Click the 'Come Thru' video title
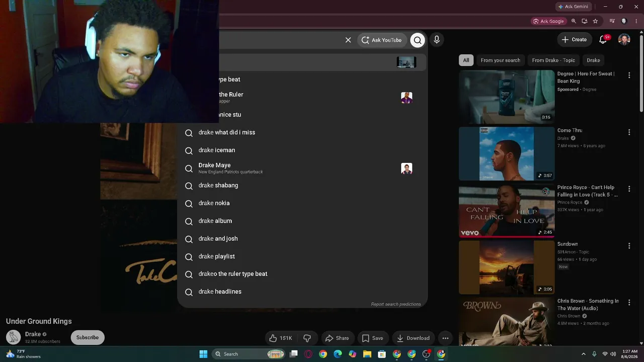Screen dimensions: 644x362 tap(570, 131)
